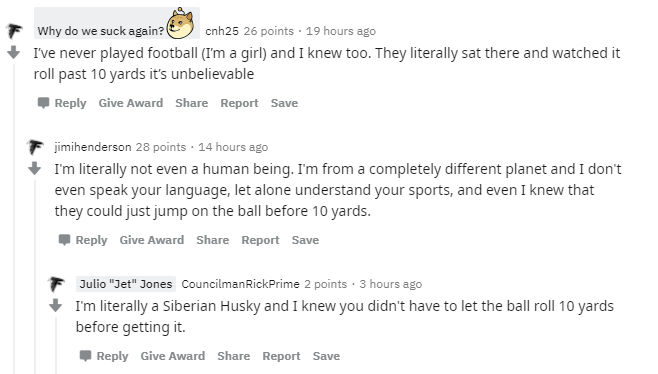Viewport: 658px width, 374px height.
Task: Downvote cnh25's comment with the arrow
Action: (x=13, y=52)
